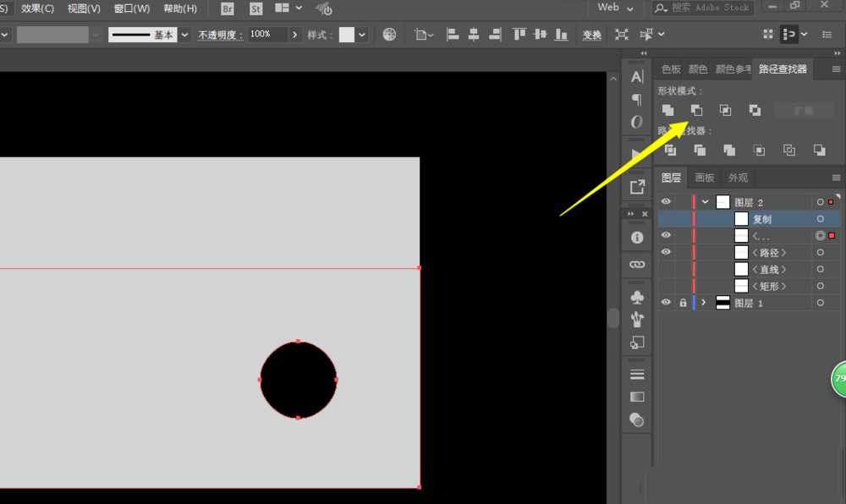Click the 样式 white style swatch
846x504 pixels.
pyautogui.click(x=347, y=35)
